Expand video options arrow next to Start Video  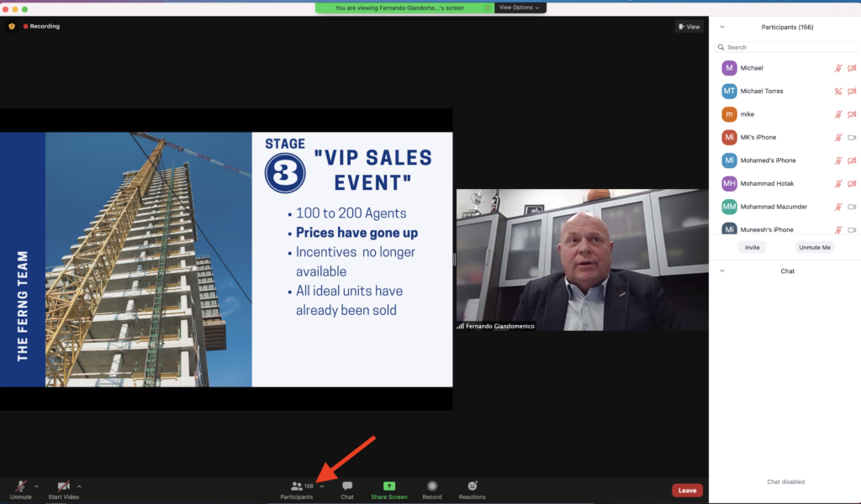[79, 486]
